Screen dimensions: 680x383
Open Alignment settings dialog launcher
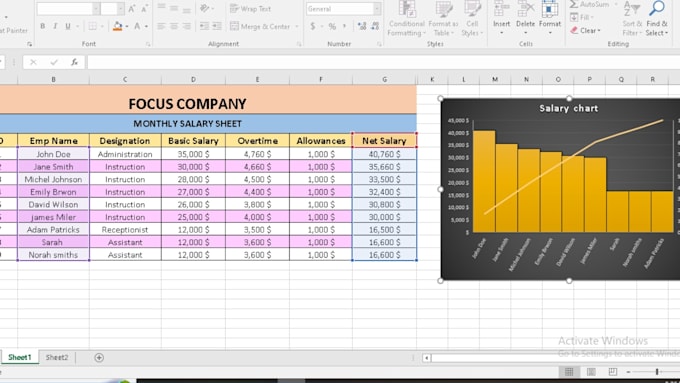click(299, 44)
